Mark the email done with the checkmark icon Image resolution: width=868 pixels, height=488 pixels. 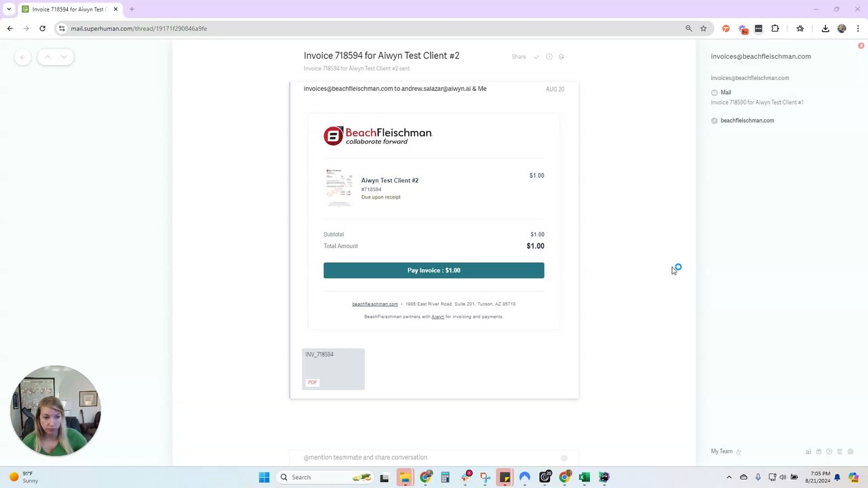536,57
